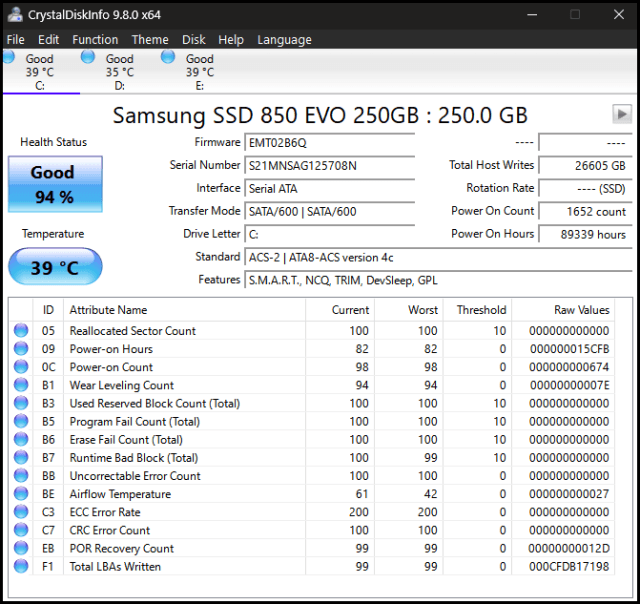Open the Function menu
This screenshot has height=604, width=640.
point(95,40)
